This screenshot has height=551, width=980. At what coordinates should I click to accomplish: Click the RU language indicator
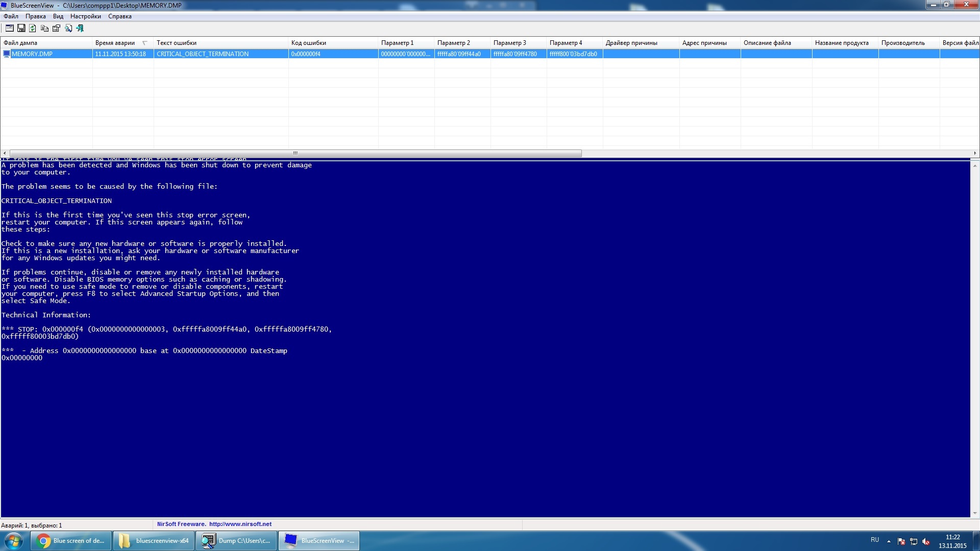coord(875,540)
